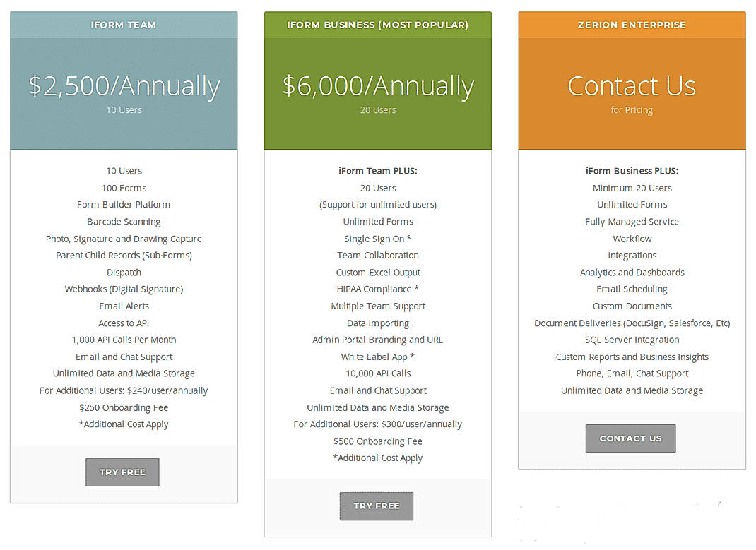Click the $6,000/Annually price text
The image size is (756, 550).
pyautogui.click(x=377, y=86)
